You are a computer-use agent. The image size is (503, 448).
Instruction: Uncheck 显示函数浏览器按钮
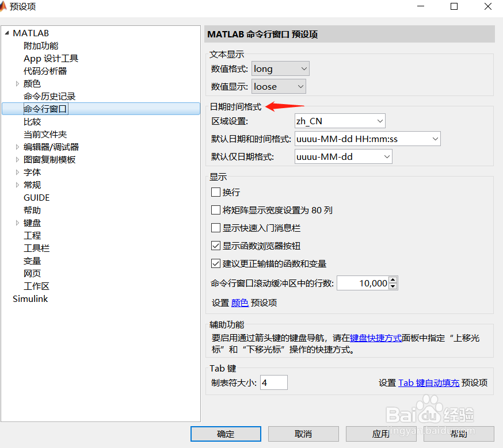click(x=216, y=246)
